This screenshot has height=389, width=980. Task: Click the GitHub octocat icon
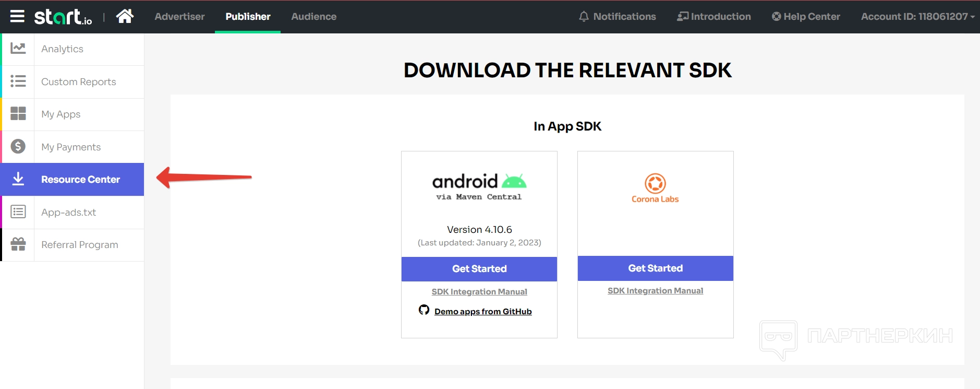click(x=424, y=310)
